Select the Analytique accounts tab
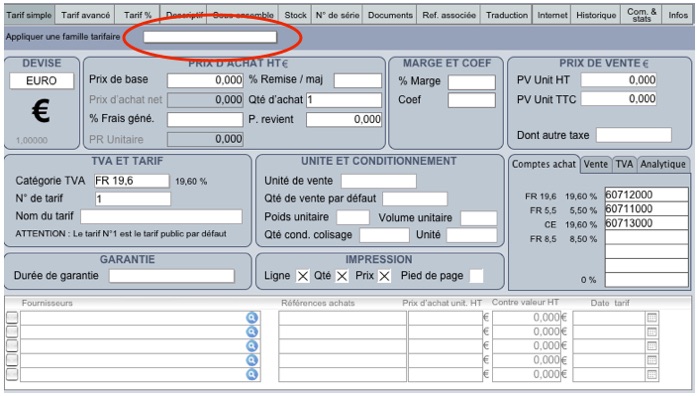This screenshot has width=698, height=396. point(663,165)
